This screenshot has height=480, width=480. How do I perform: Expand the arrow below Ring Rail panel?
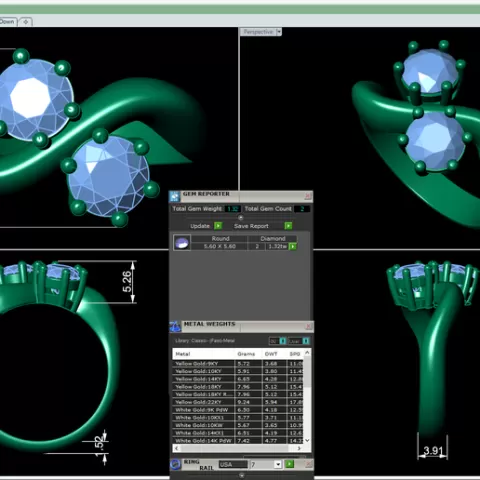pos(242,475)
